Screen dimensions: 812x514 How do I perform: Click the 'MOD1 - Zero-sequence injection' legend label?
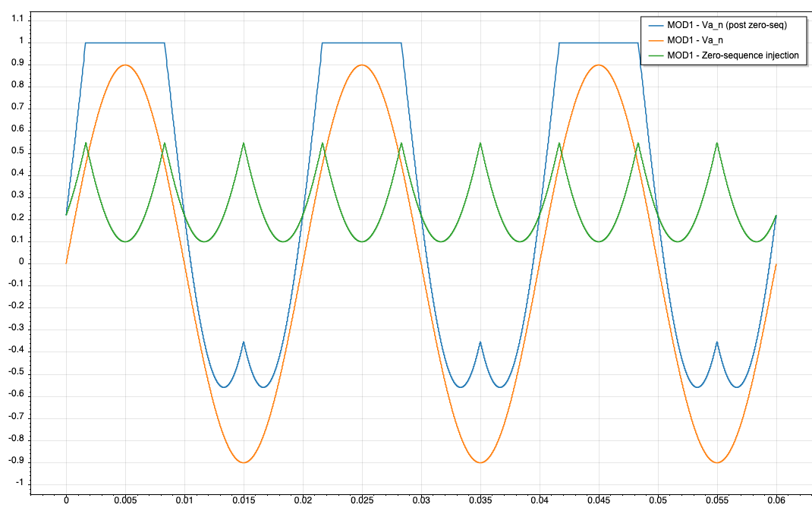click(732, 55)
